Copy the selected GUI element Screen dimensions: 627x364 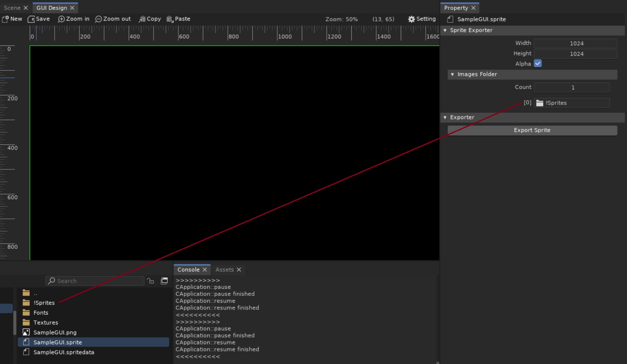coord(150,19)
